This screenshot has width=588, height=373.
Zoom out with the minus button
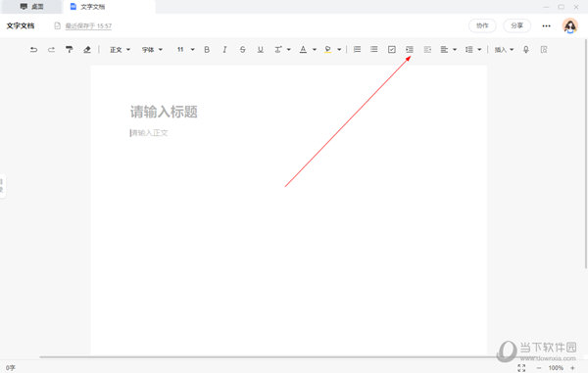click(539, 368)
